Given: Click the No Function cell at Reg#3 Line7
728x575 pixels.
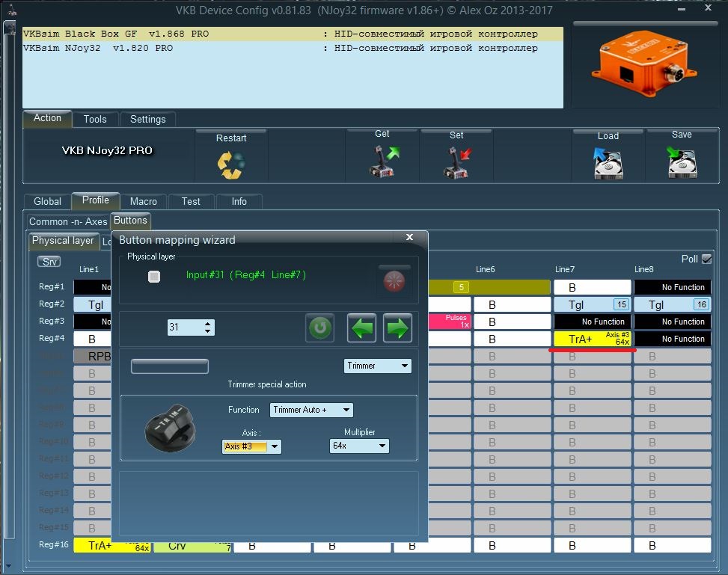Looking at the screenshot, I should tap(593, 322).
